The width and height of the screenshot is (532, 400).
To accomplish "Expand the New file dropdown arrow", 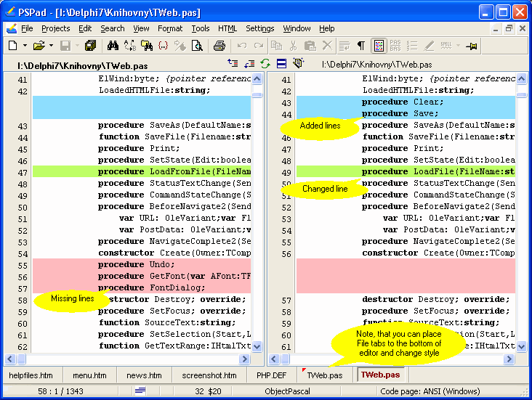I will pyautogui.click(x=25, y=46).
